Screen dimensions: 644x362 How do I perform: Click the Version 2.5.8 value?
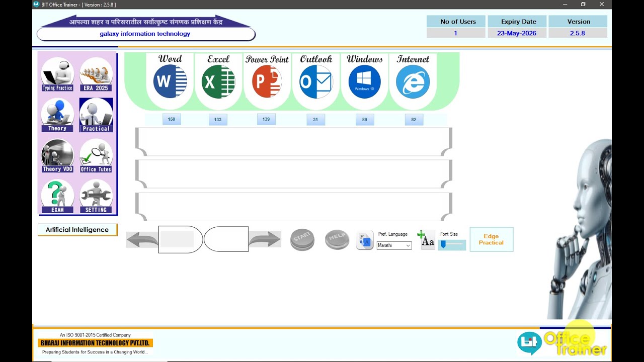578,33
